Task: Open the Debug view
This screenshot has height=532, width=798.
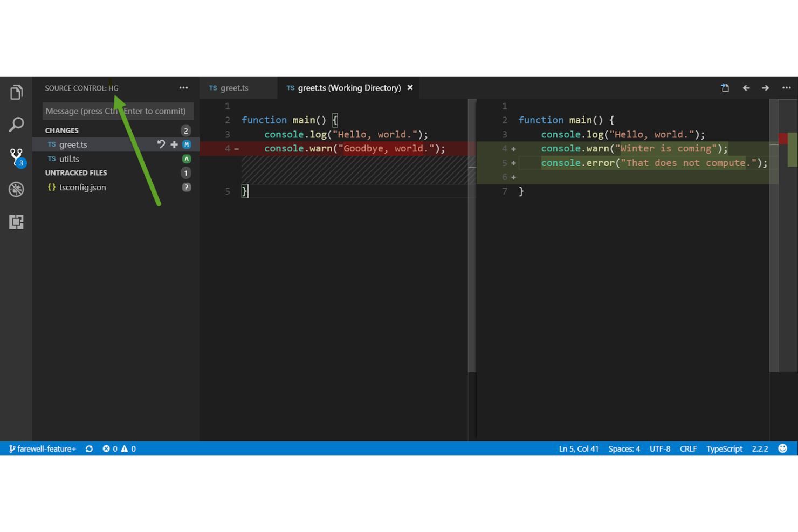Action: tap(16, 189)
